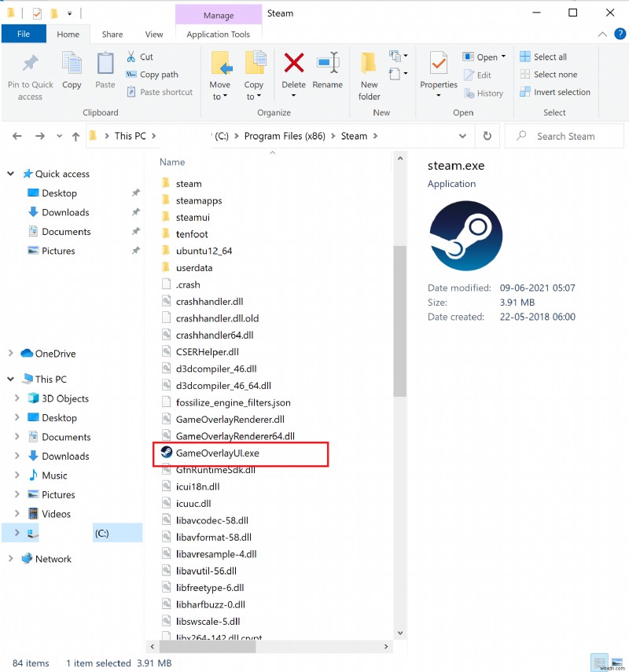Switch to the View tab
The width and height of the screenshot is (629, 672).
click(x=154, y=35)
